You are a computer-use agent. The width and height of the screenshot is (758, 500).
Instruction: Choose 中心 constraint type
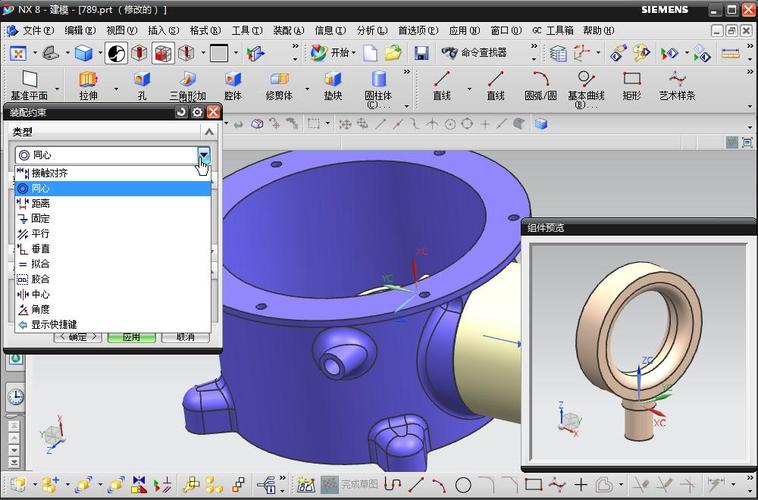[x=113, y=294]
